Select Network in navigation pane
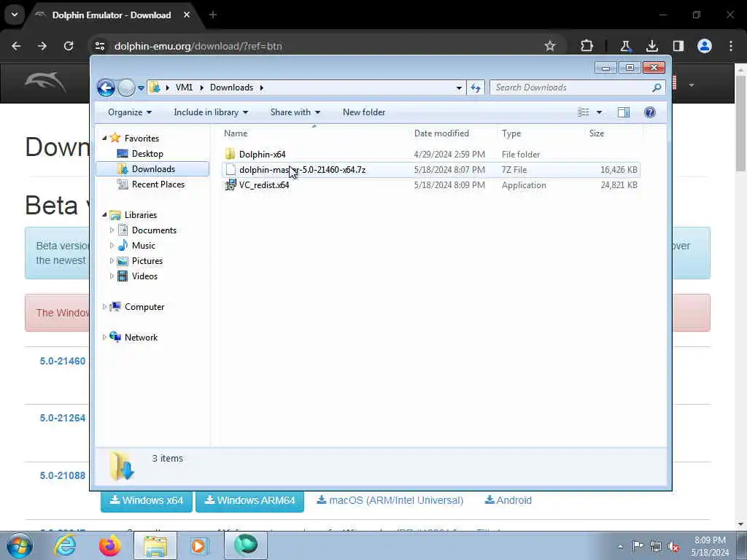The width and height of the screenshot is (747, 560). coord(141,337)
